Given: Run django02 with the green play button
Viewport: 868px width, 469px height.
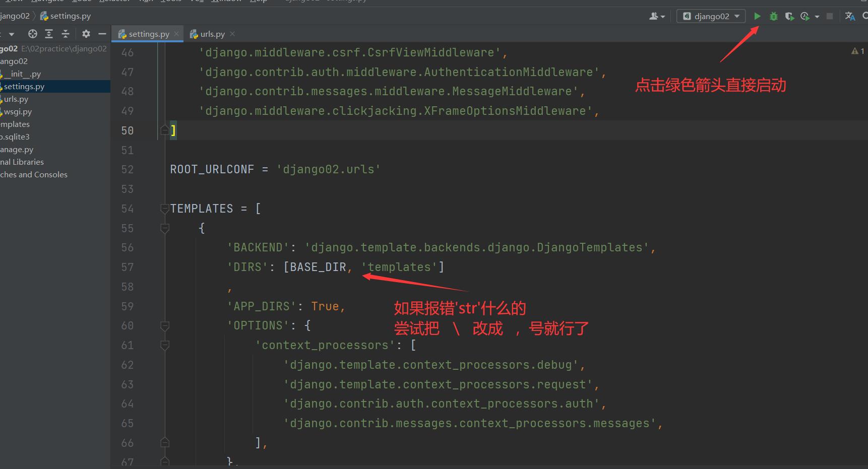Looking at the screenshot, I should click(x=757, y=16).
